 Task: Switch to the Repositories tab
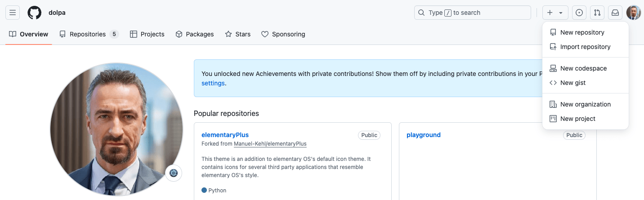(88, 34)
